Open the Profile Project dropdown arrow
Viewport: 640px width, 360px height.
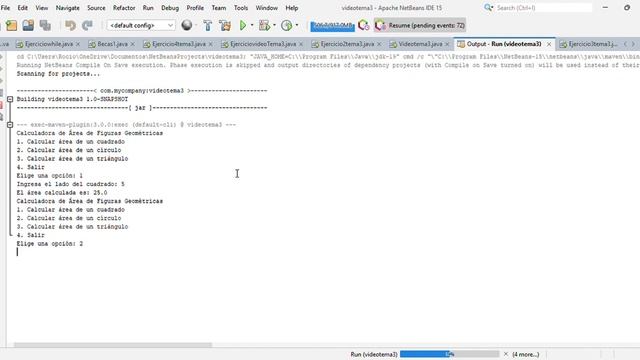coord(297,25)
